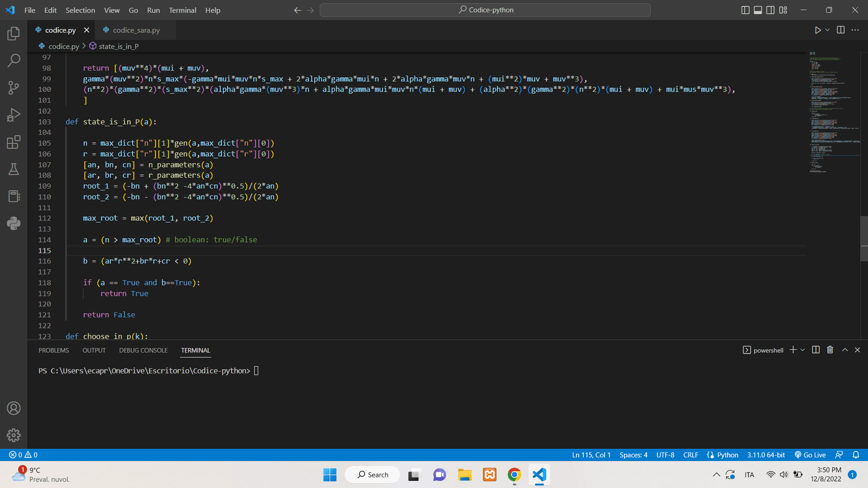The image size is (868, 488).
Task: Open the Python sidebar view
Action: coord(14,223)
